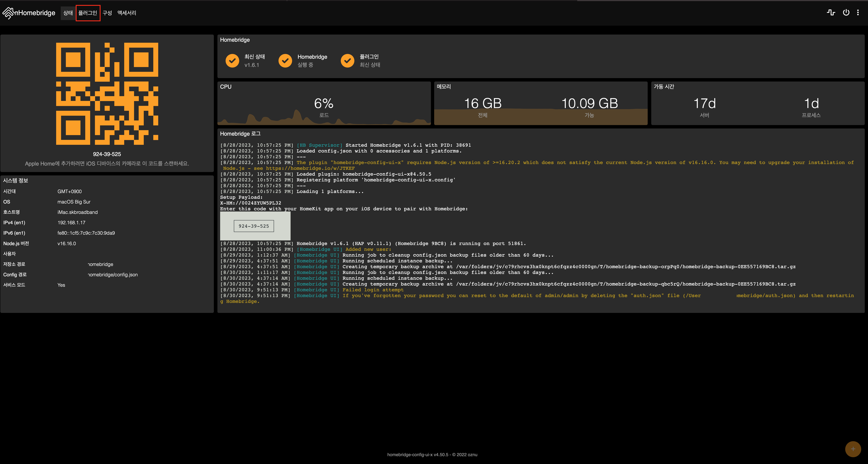
Task: Click the 924-39-525 pairing code box in log
Action: coord(254,226)
